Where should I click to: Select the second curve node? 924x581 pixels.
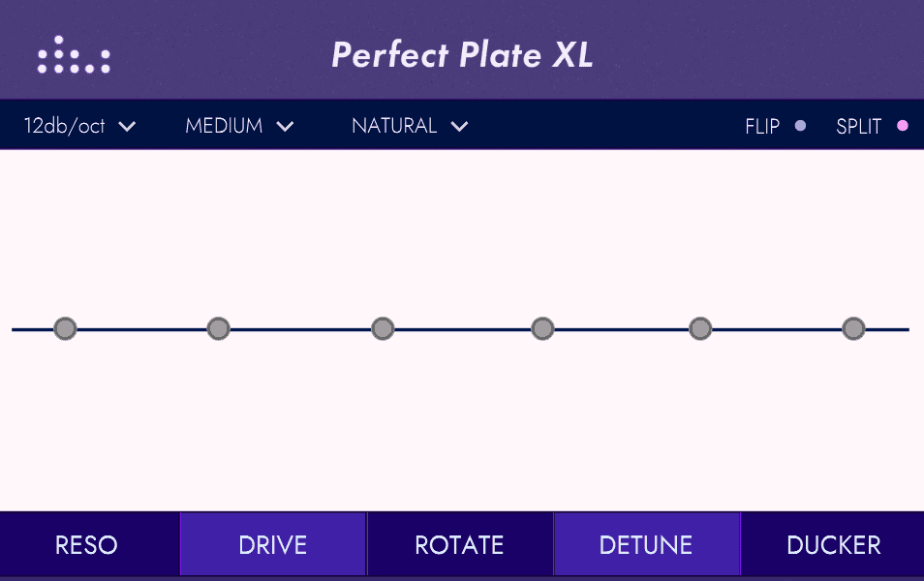point(218,328)
